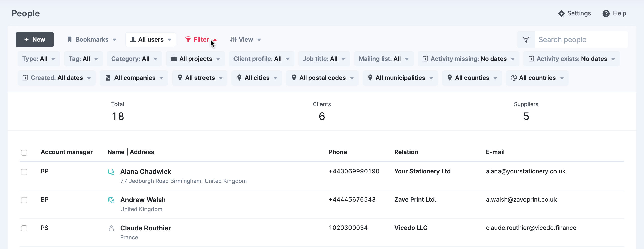644x249 pixels.
Task: Expand the Bookmarks dropdown arrow
Action: [114, 40]
